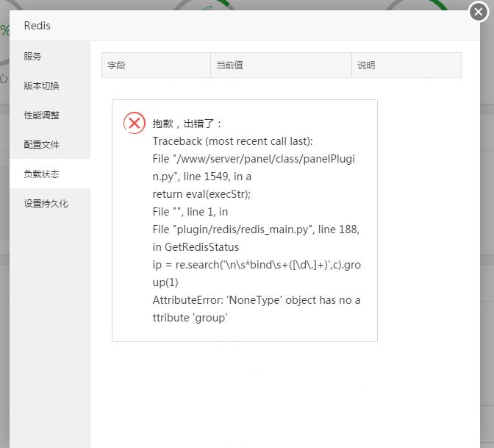This screenshot has width=494, height=448.
Task: Switch to the 版本切换 tab
Action: click(50, 85)
